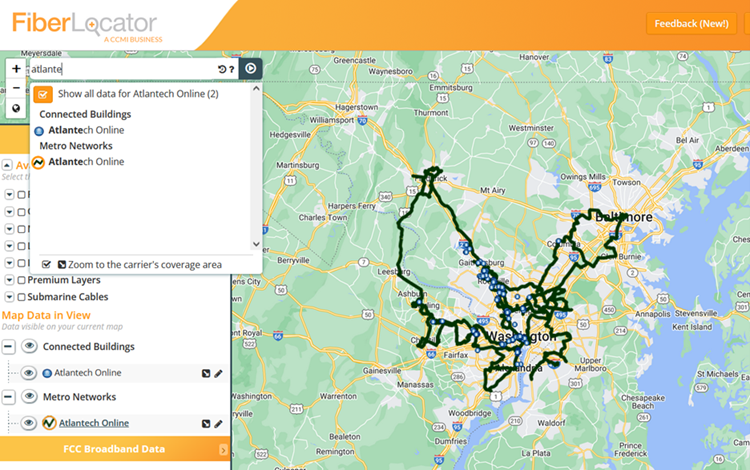Click the zoom out minus button
The width and height of the screenshot is (750, 470).
tap(16, 88)
